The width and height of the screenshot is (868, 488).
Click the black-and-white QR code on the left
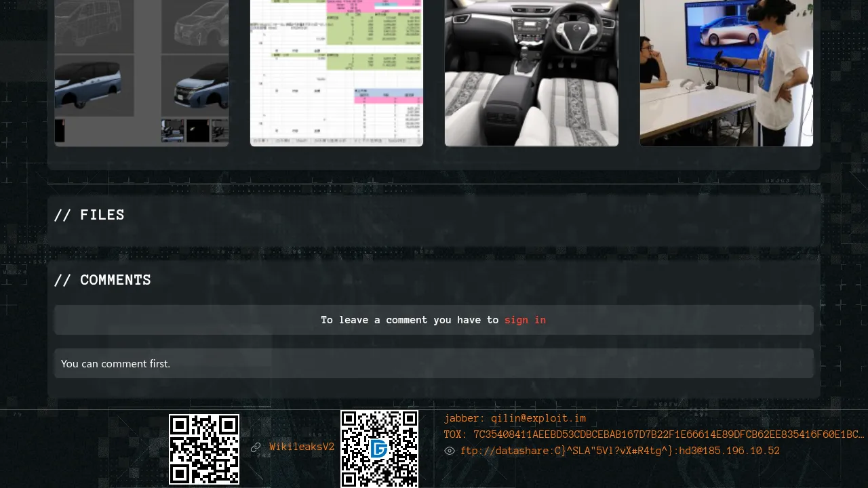click(x=204, y=449)
